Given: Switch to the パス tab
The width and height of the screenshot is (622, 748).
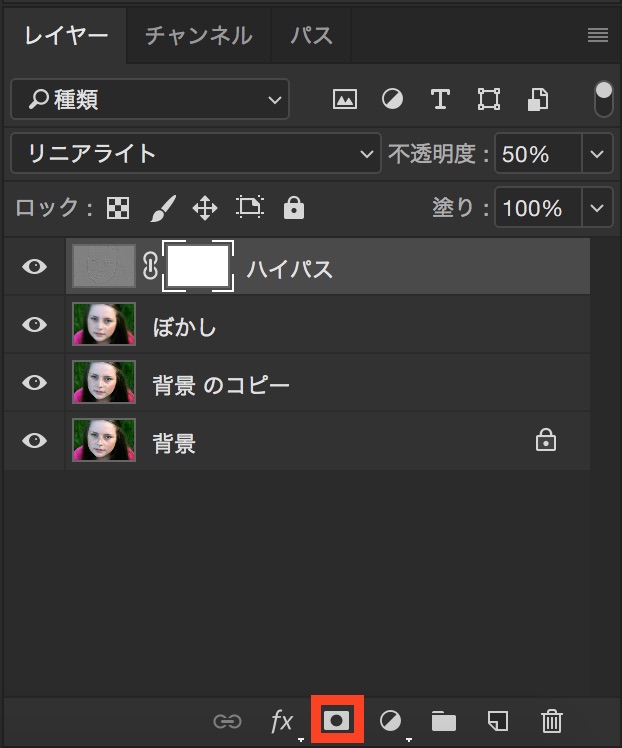Looking at the screenshot, I should [311, 36].
